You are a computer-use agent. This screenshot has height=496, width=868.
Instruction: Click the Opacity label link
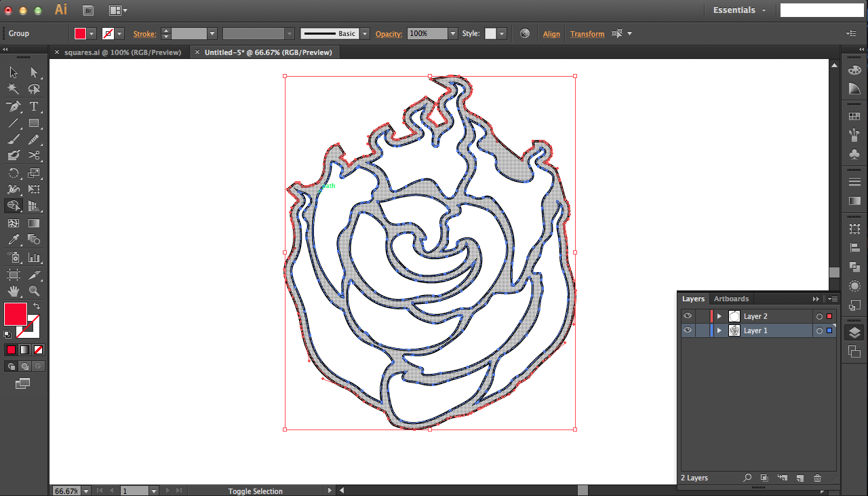389,34
